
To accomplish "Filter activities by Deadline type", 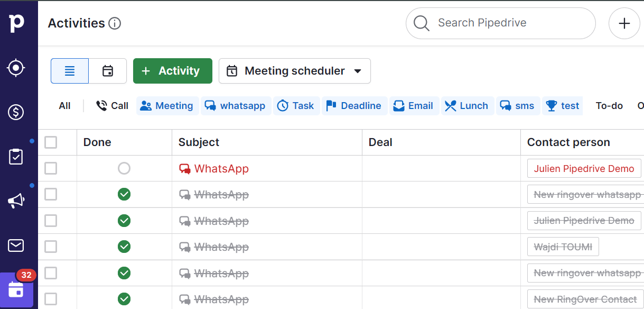I will coord(354,106).
